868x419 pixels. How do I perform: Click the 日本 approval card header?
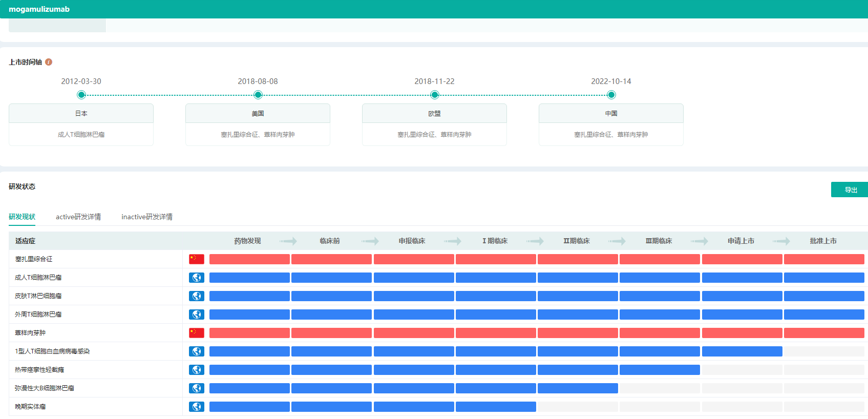coord(81,114)
